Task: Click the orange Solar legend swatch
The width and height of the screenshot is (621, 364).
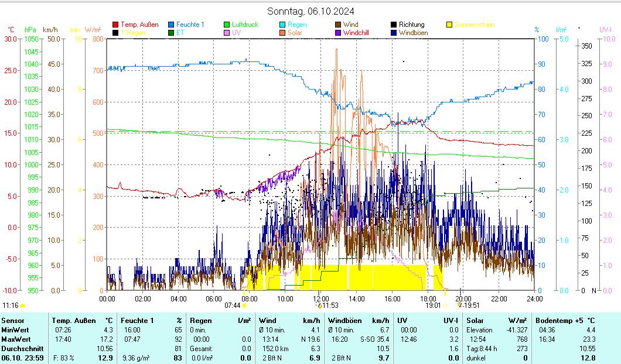Action: (x=282, y=33)
